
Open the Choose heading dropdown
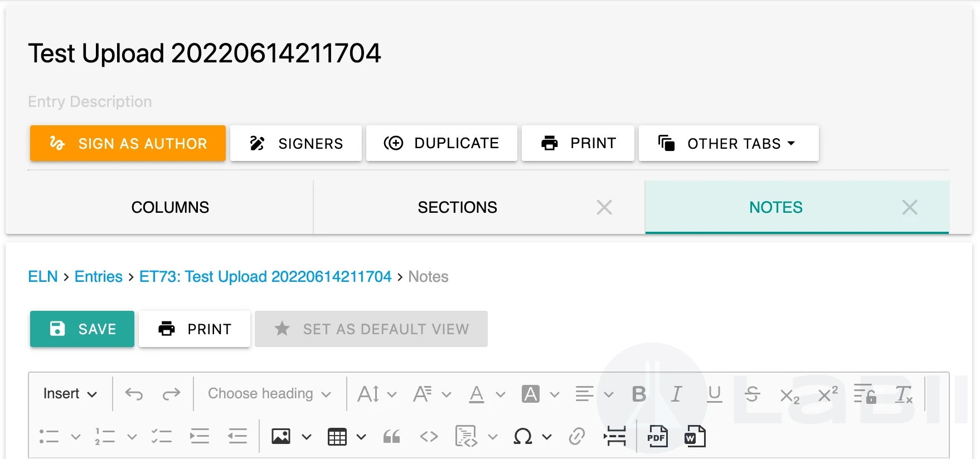coord(269,394)
